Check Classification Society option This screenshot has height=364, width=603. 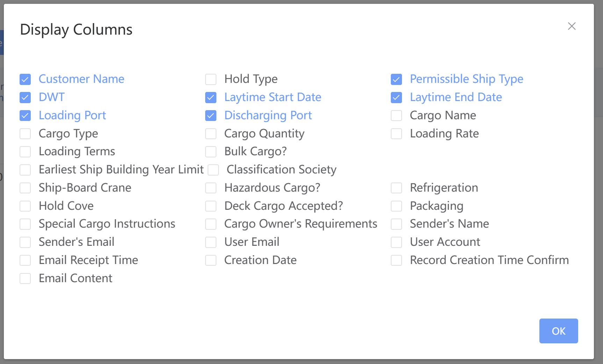tap(213, 170)
